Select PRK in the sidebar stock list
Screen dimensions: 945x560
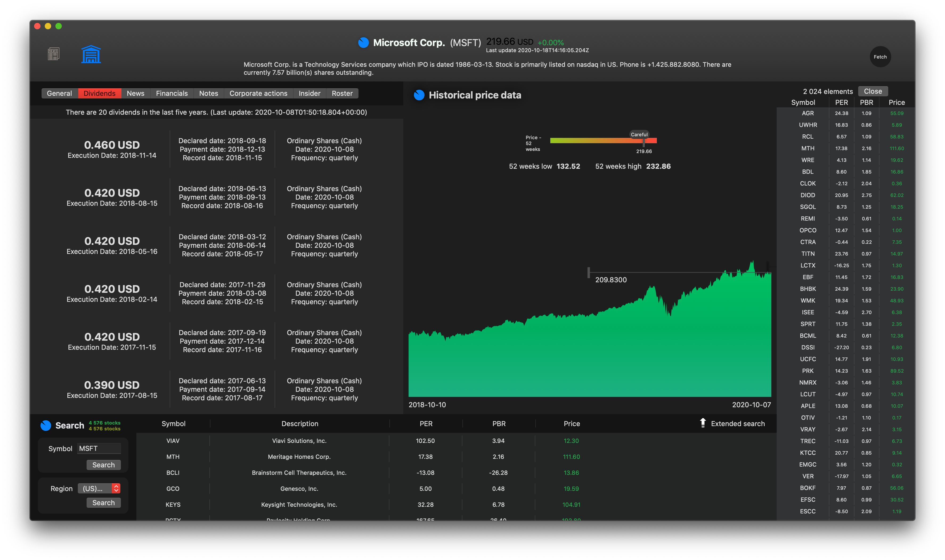coord(846,370)
